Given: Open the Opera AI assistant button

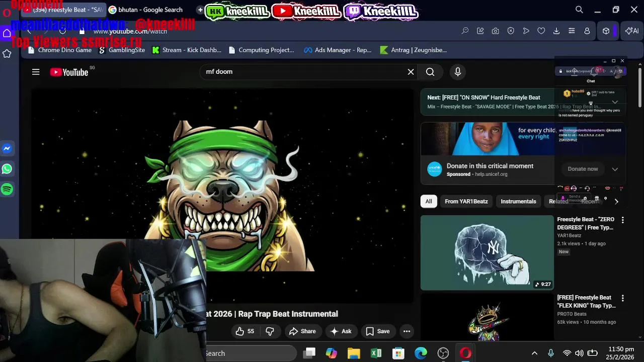Looking at the screenshot, I should (x=632, y=31).
